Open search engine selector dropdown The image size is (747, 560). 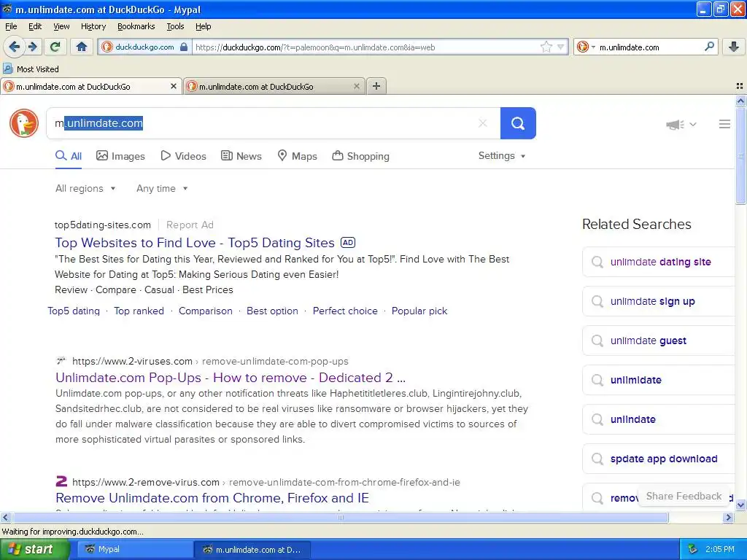point(593,47)
